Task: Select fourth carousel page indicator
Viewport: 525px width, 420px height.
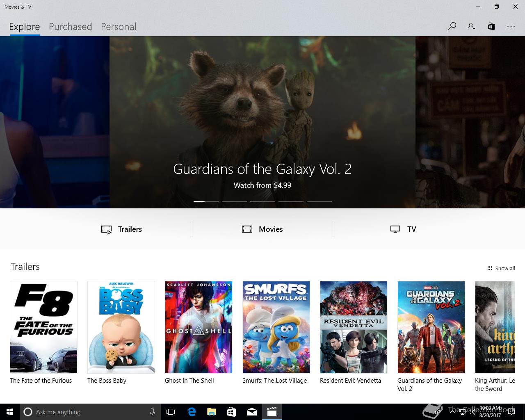Action: (291, 201)
